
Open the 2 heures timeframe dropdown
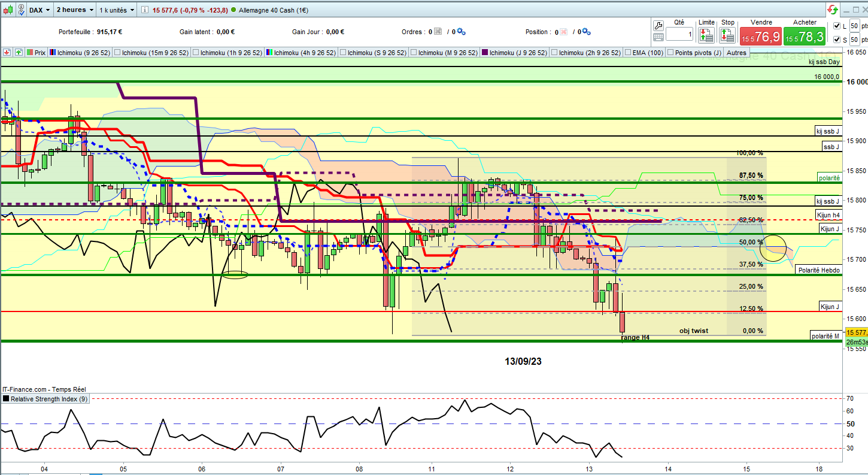[x=75, y=10]
